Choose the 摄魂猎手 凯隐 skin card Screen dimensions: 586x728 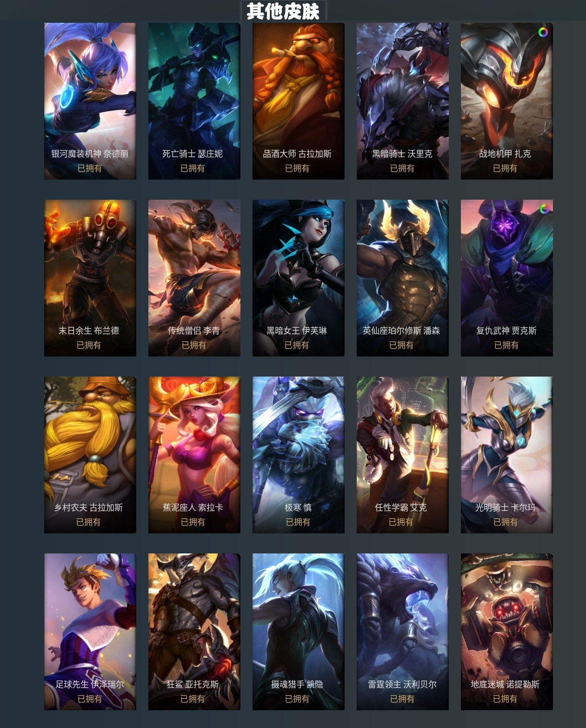pos(299,632)
